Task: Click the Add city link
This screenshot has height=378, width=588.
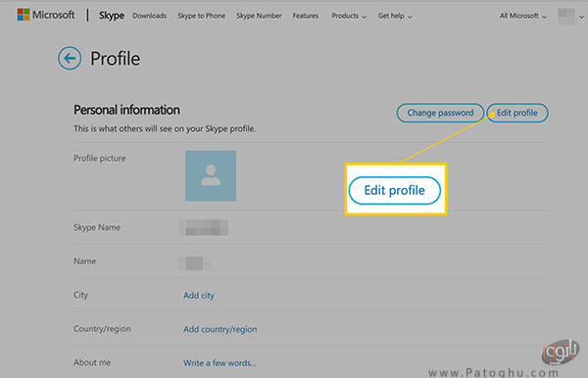Action: point(199,295)
